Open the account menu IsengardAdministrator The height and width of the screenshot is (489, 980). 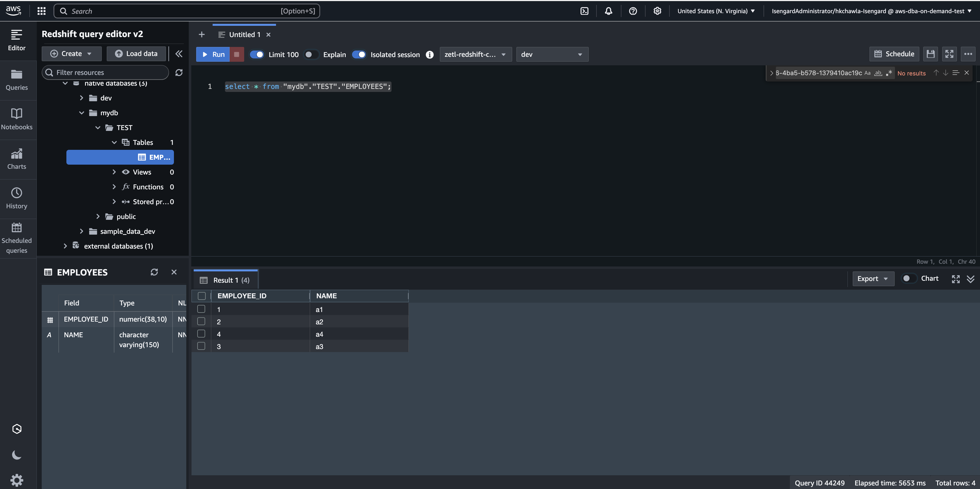[x=872, y=11]
